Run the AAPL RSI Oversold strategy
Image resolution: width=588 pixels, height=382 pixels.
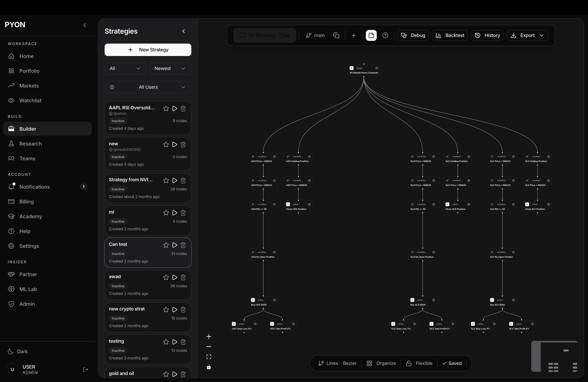click(175, 109)
